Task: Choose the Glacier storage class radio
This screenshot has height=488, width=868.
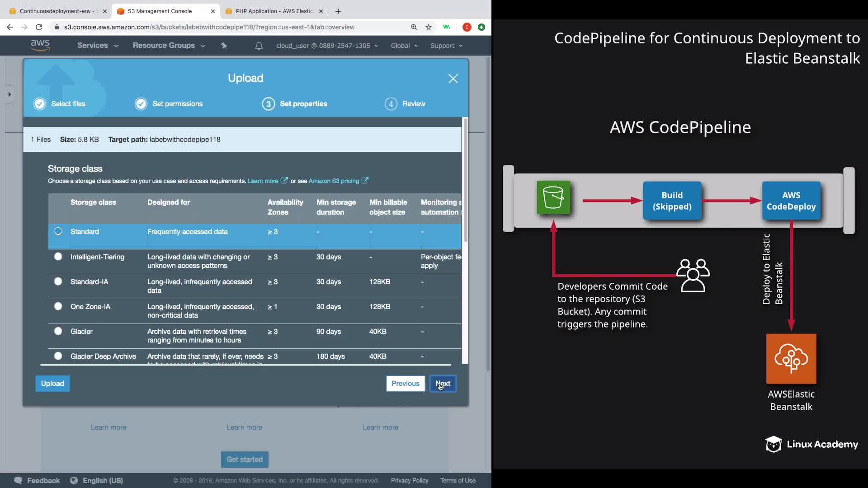Action: click(58, 331)
